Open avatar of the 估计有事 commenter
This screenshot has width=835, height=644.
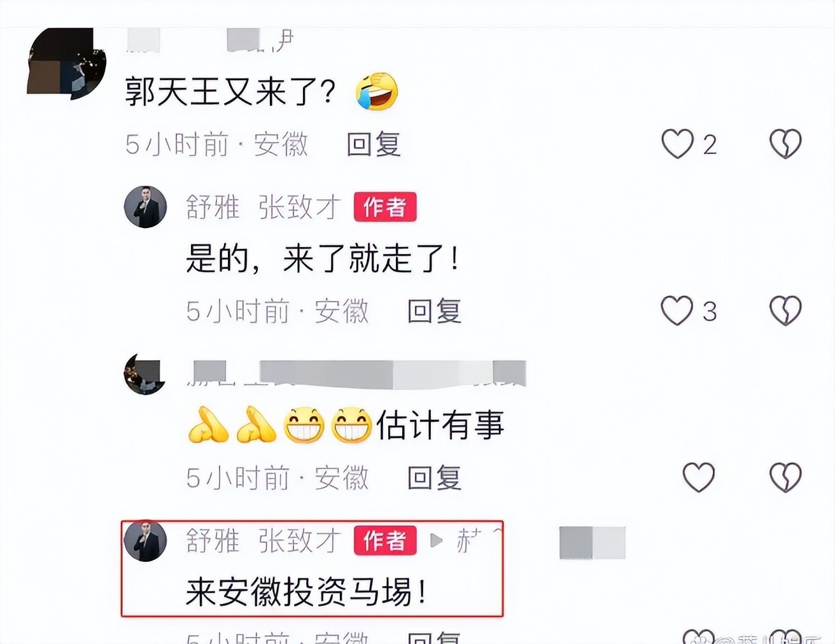point(145,374)
